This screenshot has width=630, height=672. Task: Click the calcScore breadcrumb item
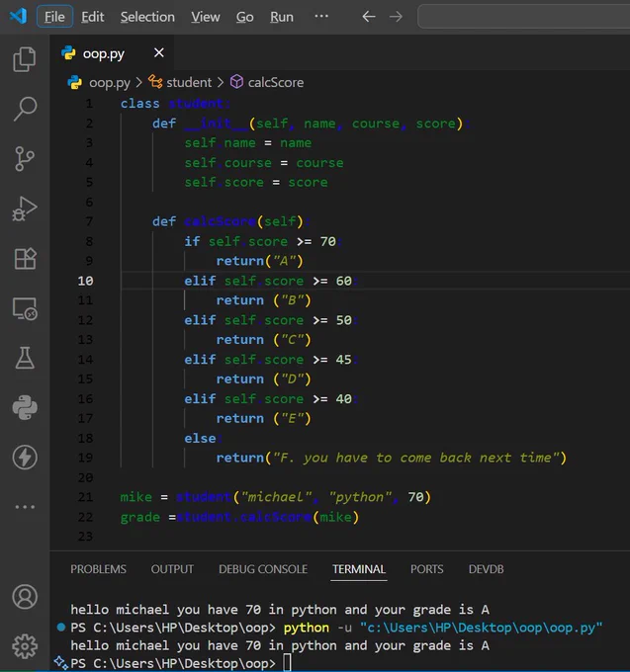coord(276,82)
